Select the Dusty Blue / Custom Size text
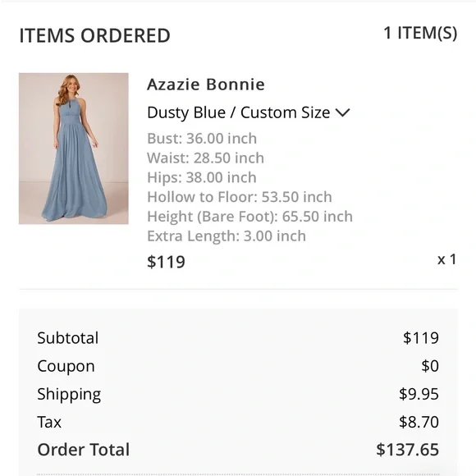Viewport: 476px width, 476px height. 238,112
